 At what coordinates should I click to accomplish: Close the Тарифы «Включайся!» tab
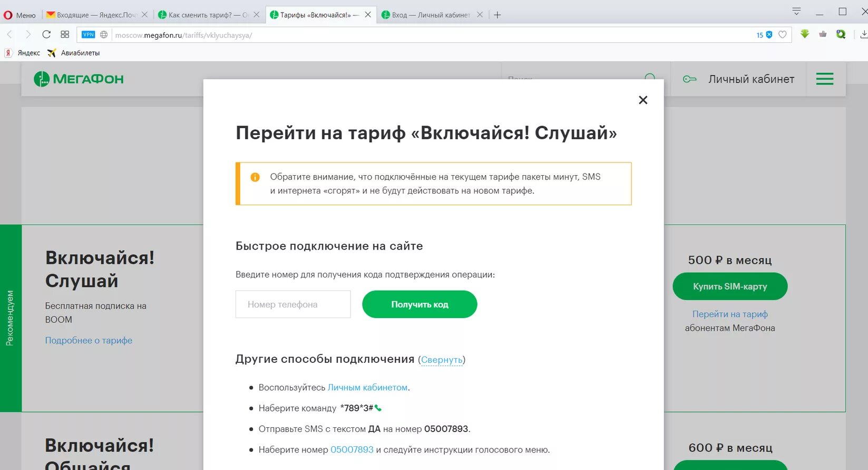pyautogui.click(x=368, y=15)
